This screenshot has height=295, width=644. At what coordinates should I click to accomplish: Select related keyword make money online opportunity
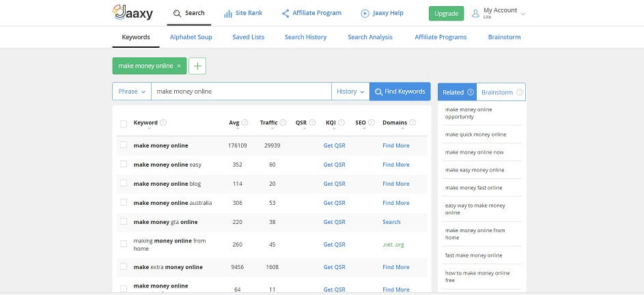[468, 113]
